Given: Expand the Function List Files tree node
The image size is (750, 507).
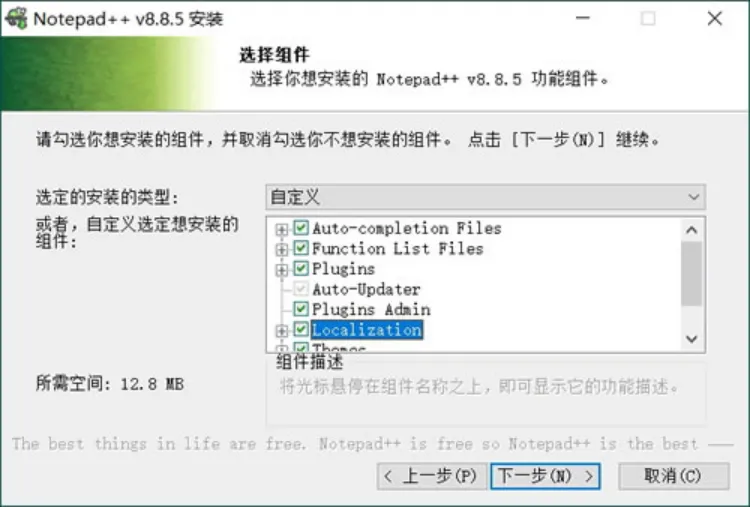Looking at the screenshot, I should click(x=281, y=249).
